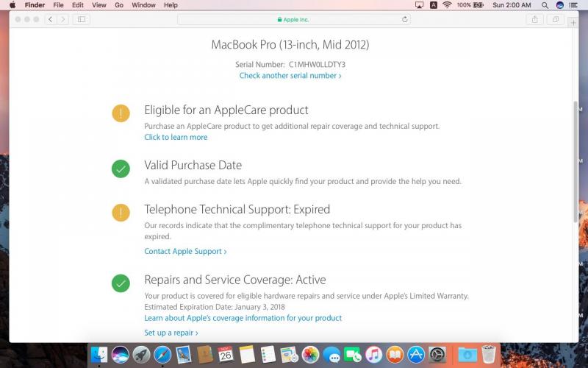Click the green Valid Purchase Date checkmark
The image size is (588, 368).
(121, 169)
